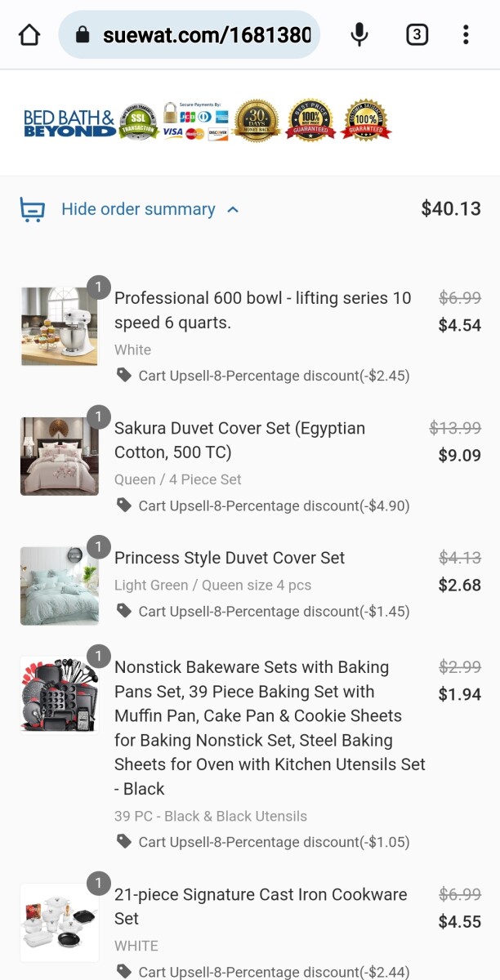The width and height of the screenshot is (500, 980).
Task: Click the Hide order summary link
Action: [x=138, y=210]
